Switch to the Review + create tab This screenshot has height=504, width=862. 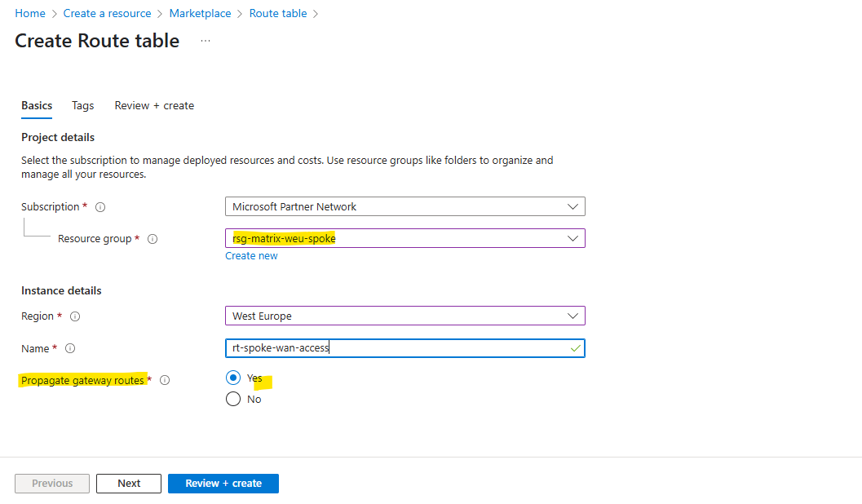[154, 105]
